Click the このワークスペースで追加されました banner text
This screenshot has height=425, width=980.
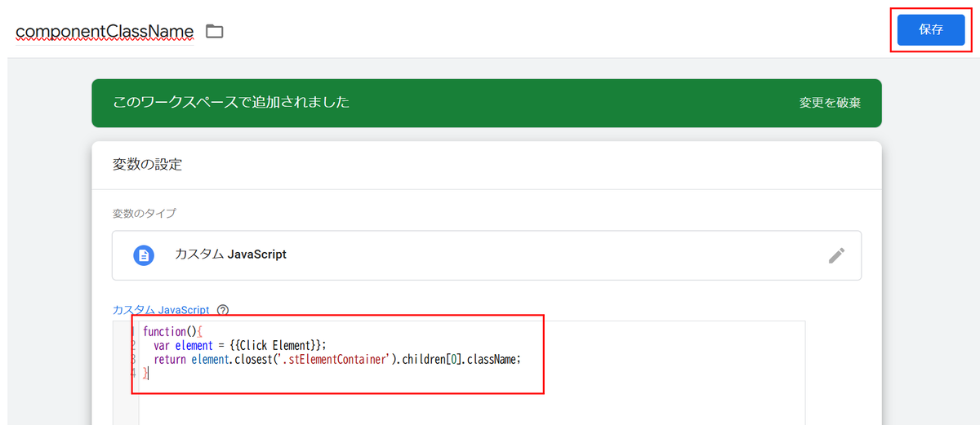231,103
